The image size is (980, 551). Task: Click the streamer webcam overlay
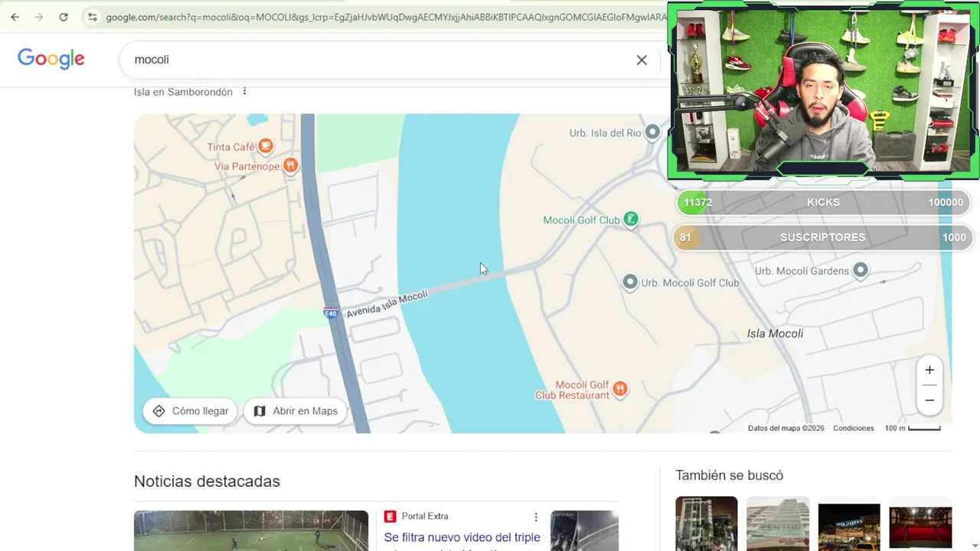coord(823,92)
